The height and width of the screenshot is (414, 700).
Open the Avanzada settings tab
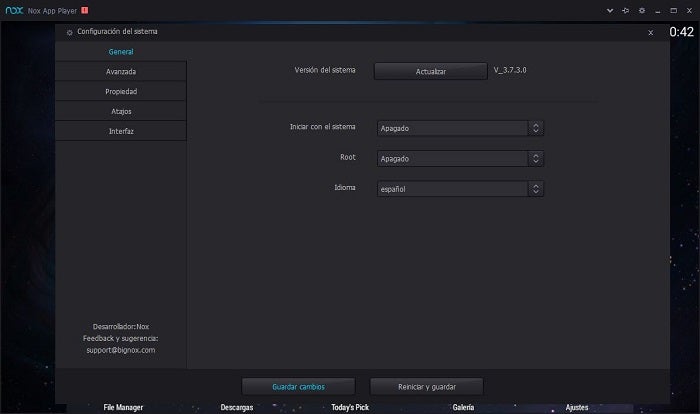[x=121, y=71]
